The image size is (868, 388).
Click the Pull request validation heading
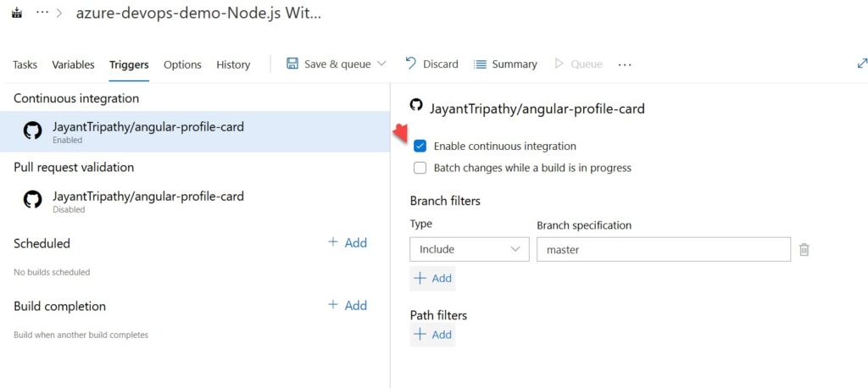[x=74, y=167]
